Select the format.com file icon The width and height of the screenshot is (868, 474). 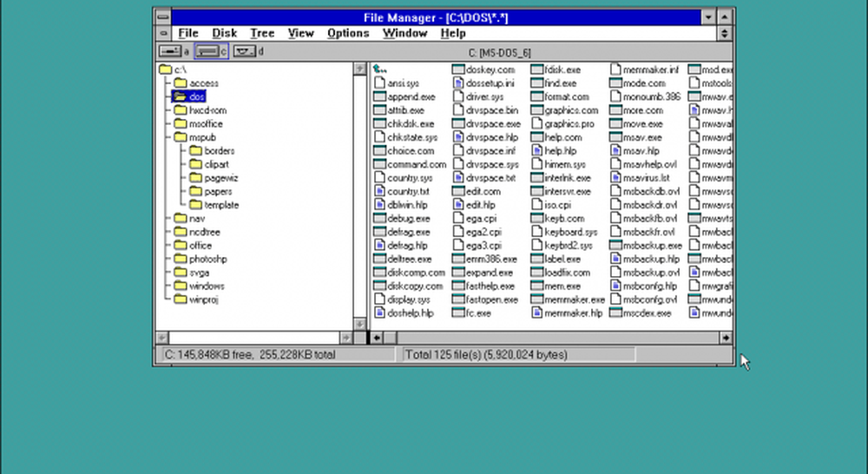tap(537, 97)
